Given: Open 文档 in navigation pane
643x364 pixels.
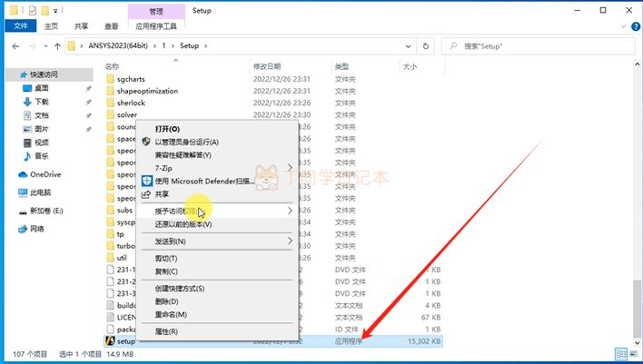Looking at the screenshot, I should click(x=42, y=115).
